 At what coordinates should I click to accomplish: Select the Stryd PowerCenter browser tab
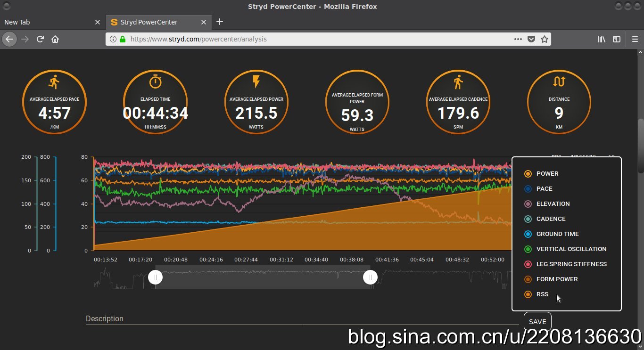tap(158, 22)
